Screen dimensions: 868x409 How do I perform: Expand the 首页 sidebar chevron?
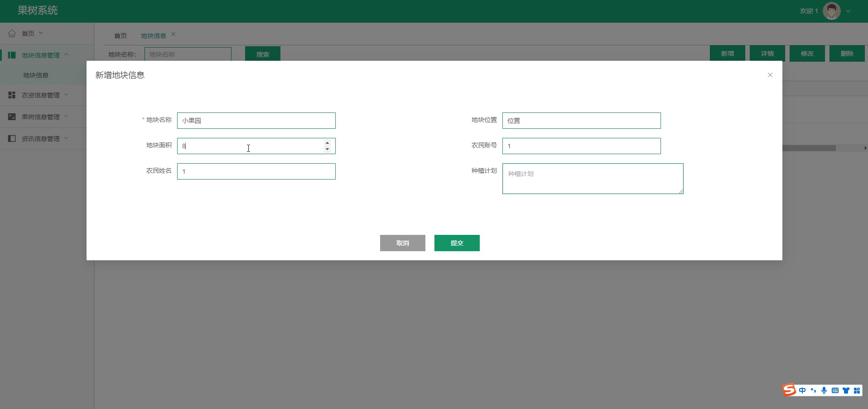click(x=41, y=33)
